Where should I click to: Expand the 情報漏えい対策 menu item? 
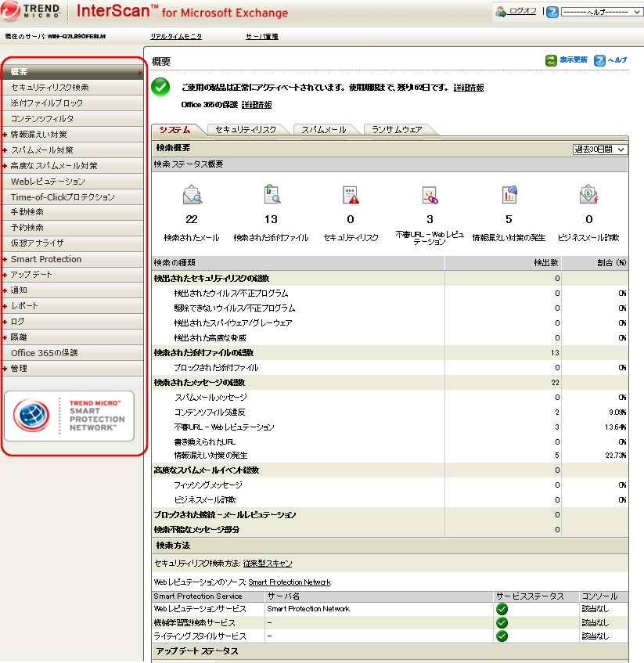6,135
